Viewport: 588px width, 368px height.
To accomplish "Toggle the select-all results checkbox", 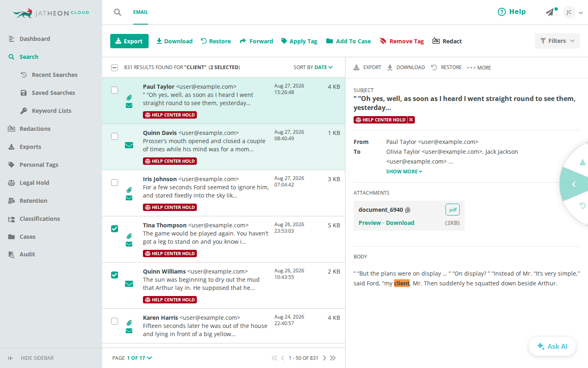I will tap(115, 67).
